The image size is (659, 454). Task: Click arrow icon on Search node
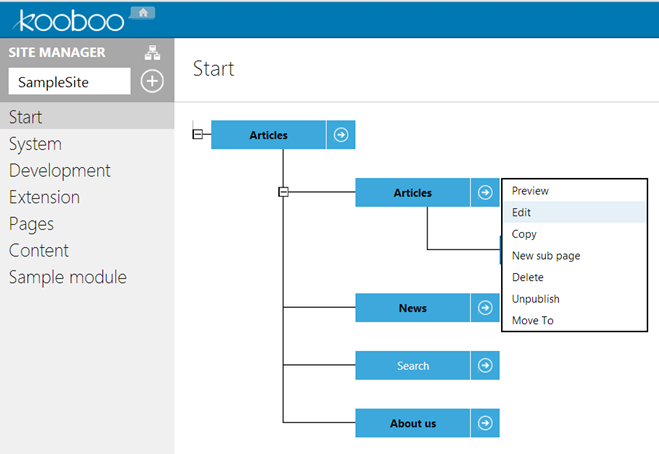[485, 365]
